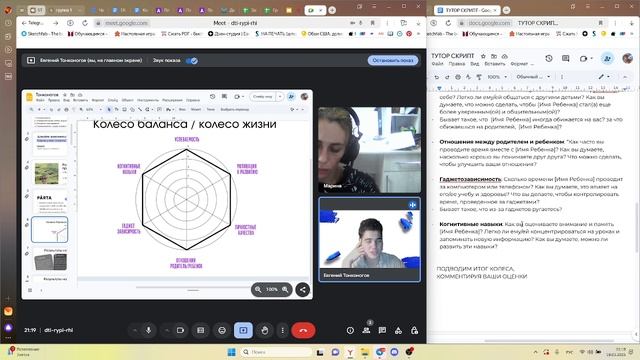Open the Docs toolbar overflow three dots
The width and height of the screenshot is (640, 360).
562,77
